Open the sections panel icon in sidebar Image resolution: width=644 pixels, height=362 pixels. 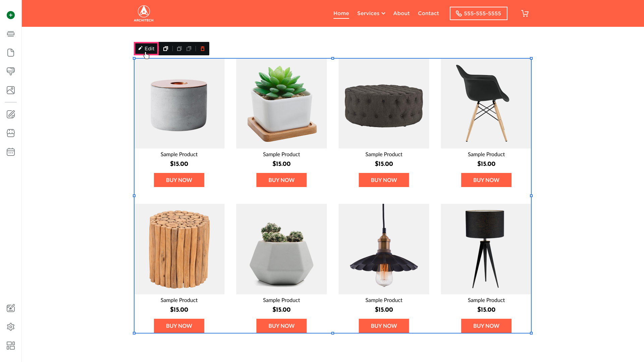tap(11, 34)
